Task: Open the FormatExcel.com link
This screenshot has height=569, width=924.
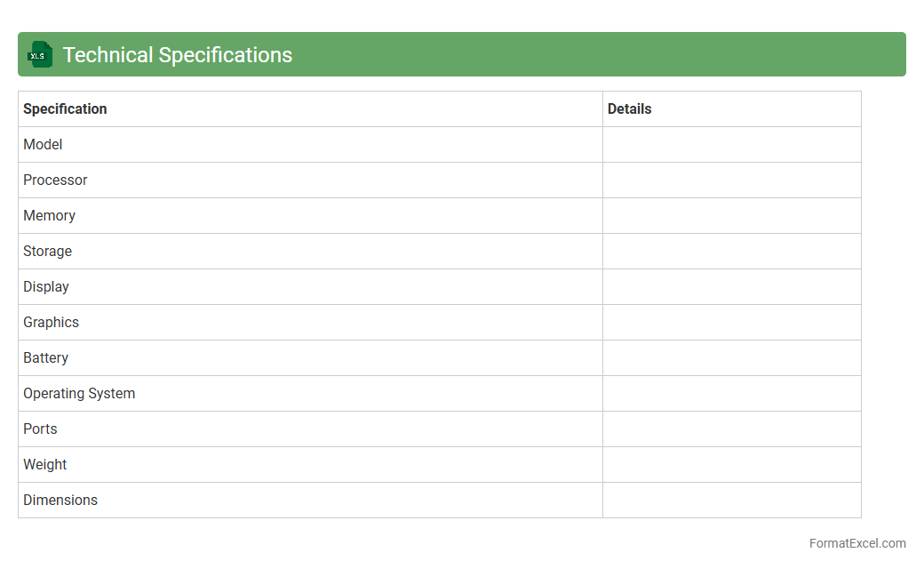Action: (x=856, y=543)
